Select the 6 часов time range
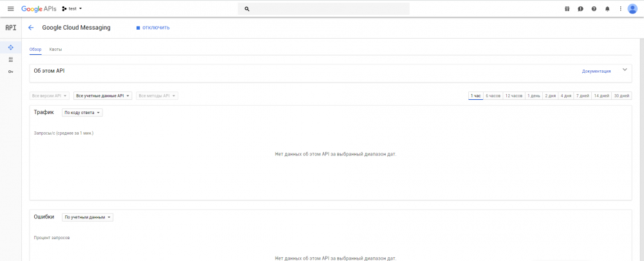This screenshot has height=261, width=644. pos(493,96)
